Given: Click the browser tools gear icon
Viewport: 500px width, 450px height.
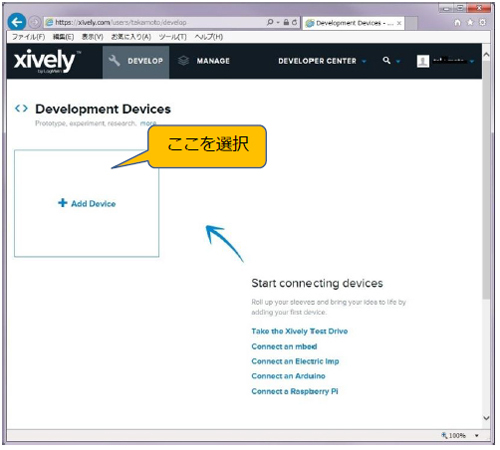Looking at the screenshot, I should [x=482, y=22].
